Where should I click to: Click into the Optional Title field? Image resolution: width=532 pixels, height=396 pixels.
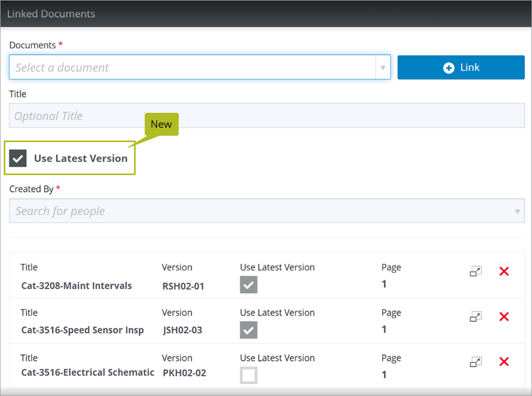coord(266,116)
